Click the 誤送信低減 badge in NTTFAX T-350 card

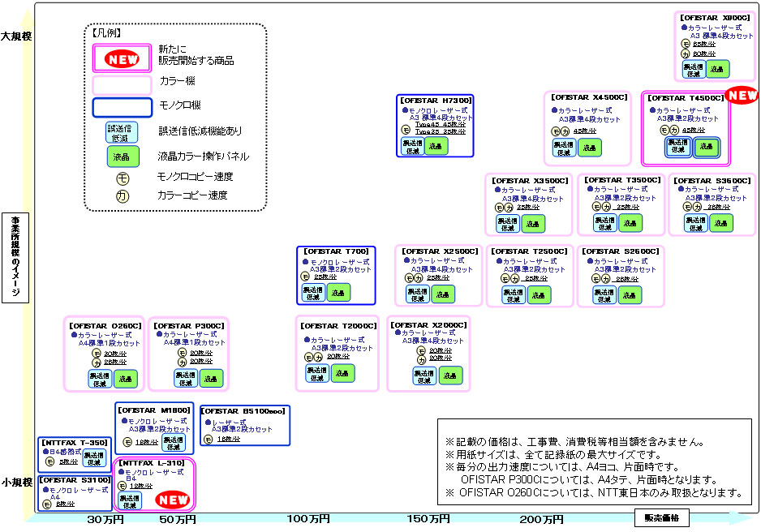pyautogui.click(x=93, y=458)
